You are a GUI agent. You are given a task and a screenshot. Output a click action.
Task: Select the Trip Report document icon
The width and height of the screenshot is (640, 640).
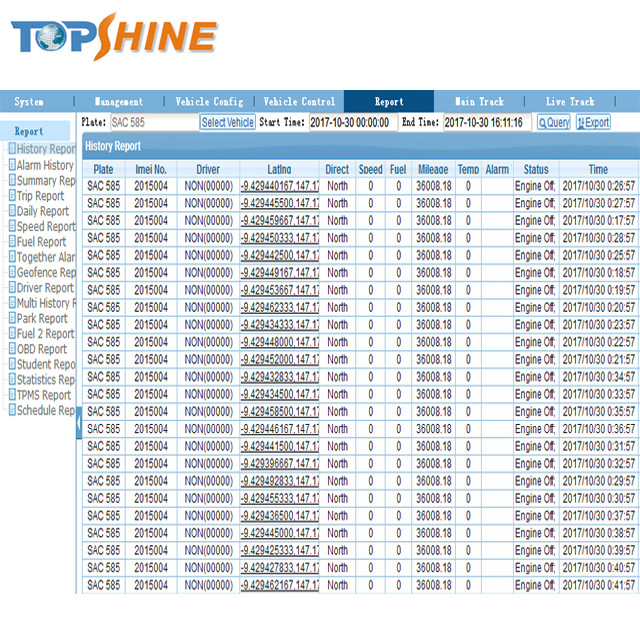tap(12, 195)
